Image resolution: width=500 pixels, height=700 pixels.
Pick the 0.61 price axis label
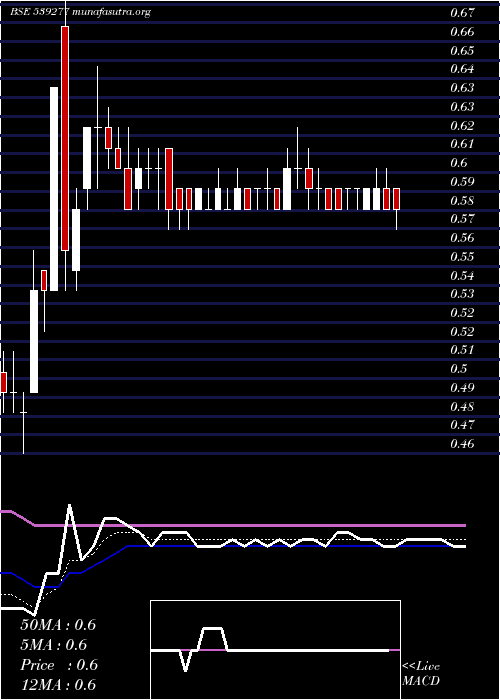pyautogui.click(x=462, y=144)
